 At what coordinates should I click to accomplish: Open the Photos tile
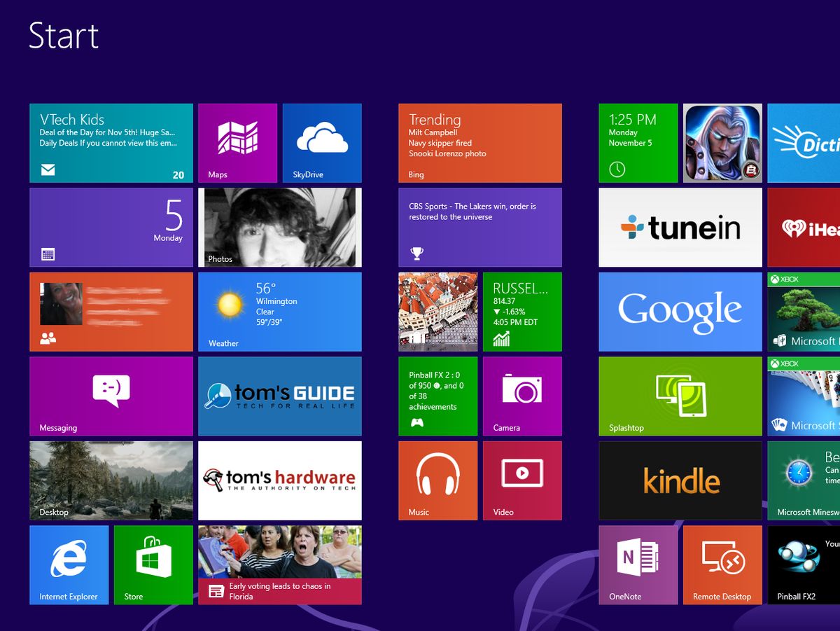280,228
